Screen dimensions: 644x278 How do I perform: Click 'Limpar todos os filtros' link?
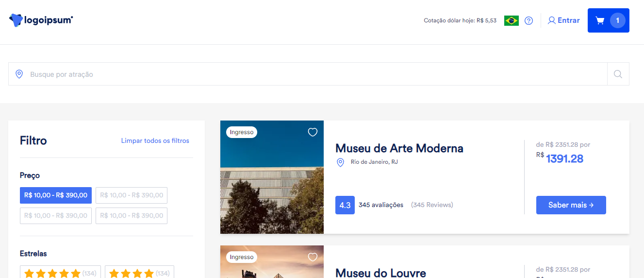pos(155,140)
